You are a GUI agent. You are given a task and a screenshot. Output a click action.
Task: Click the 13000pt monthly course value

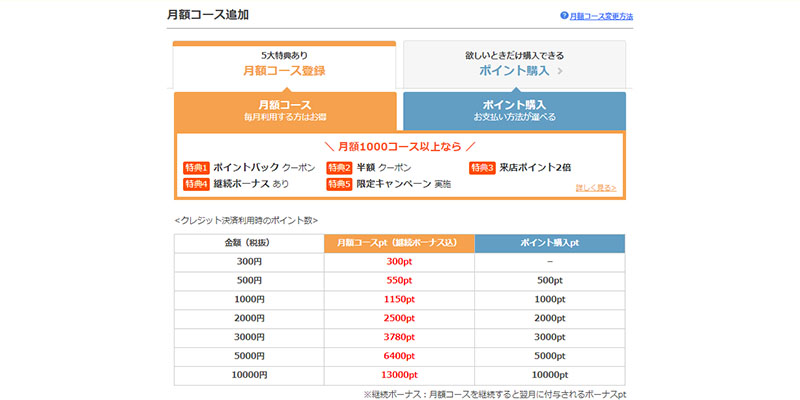(399, 375)
